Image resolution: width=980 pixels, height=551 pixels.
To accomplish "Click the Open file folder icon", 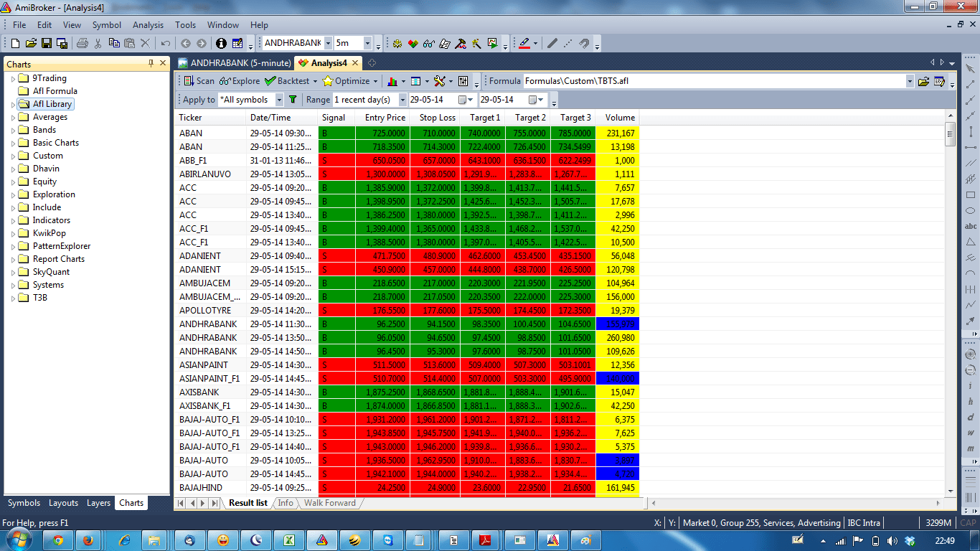I will point(30,43).
